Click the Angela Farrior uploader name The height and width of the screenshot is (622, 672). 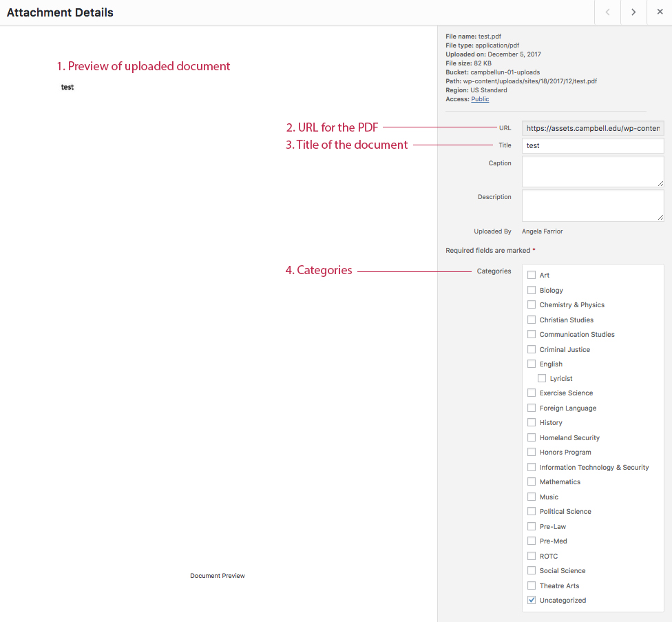click(x=542, y=231)
